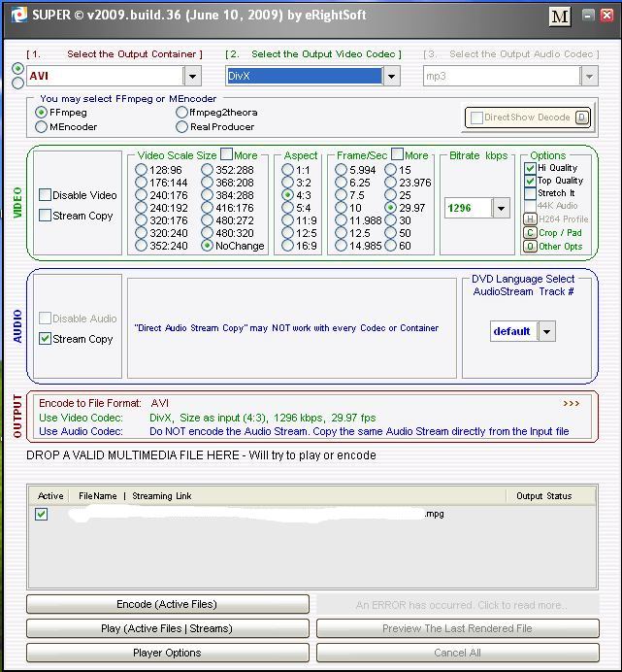Viewport: 622px width, 672px height.
Task: Select the .mpg file row
Action: 311,514
